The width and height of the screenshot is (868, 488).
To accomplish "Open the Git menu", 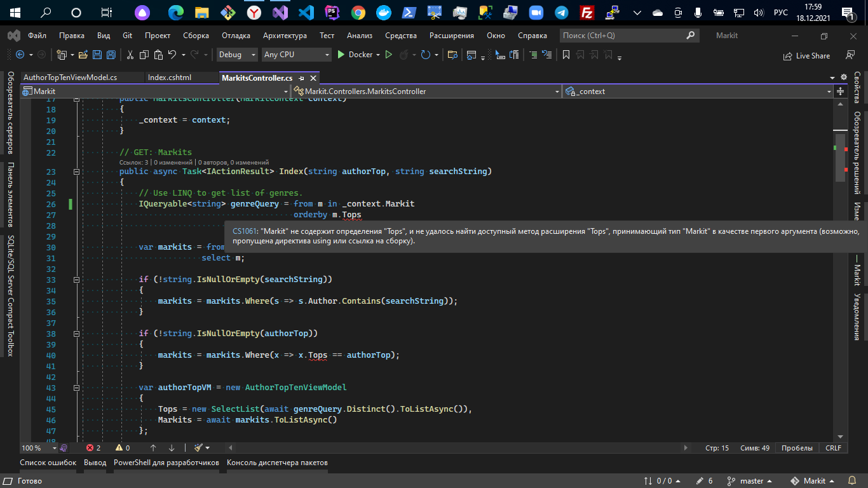I will (x=127, y=36).
